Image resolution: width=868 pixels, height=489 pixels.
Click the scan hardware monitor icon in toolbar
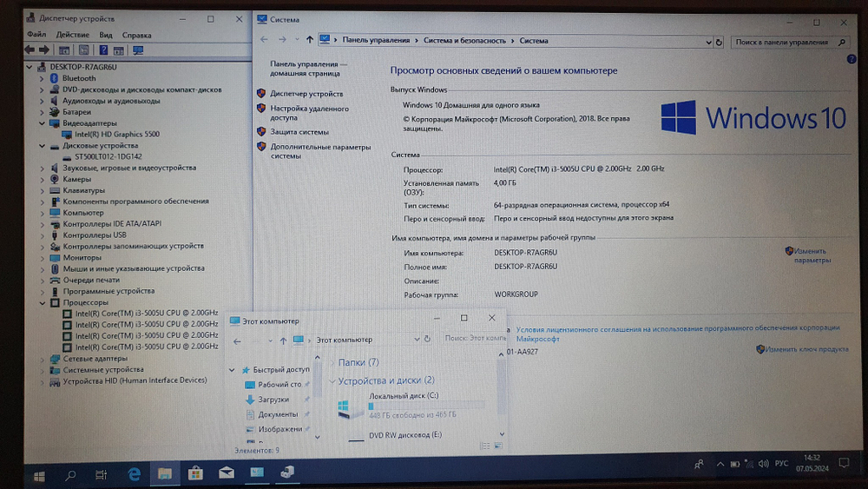(138, 50)
